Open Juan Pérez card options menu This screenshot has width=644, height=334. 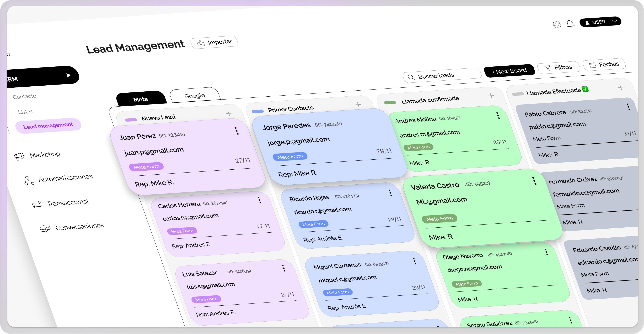click(x=237, y=131)
